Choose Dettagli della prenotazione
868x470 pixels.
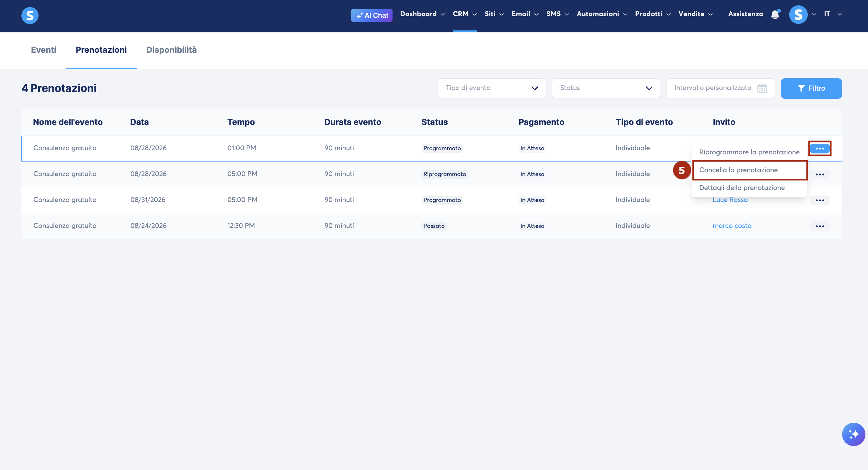pos(749,188)
